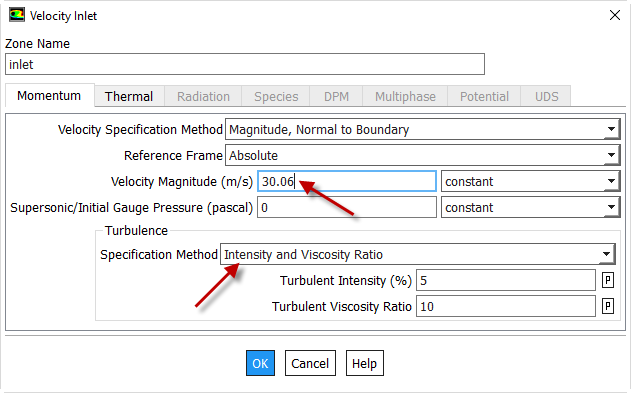The image size is (631, 393).
Task: Click the Cancel button
Action: (310, 363)
